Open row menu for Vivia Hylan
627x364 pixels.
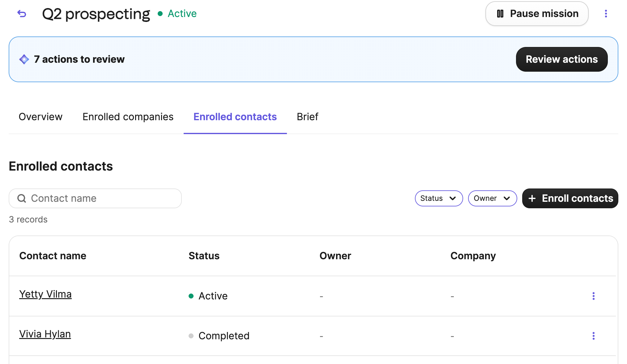593,336
